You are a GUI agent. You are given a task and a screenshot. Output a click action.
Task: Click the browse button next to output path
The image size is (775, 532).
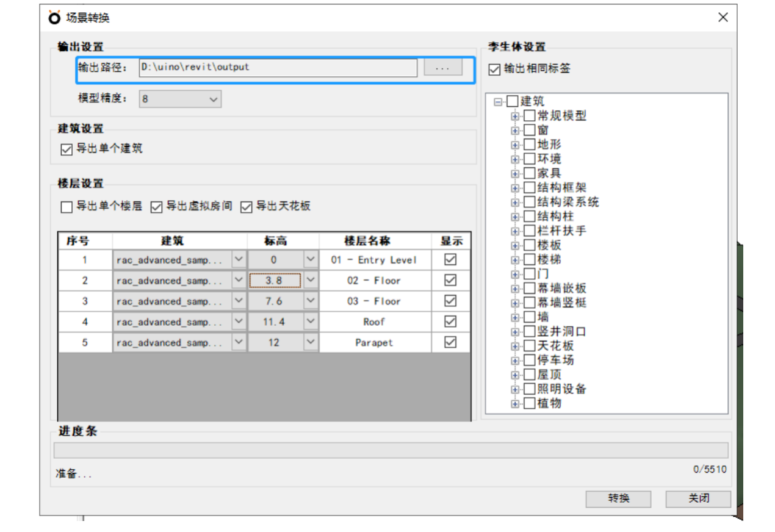point(442,68)
